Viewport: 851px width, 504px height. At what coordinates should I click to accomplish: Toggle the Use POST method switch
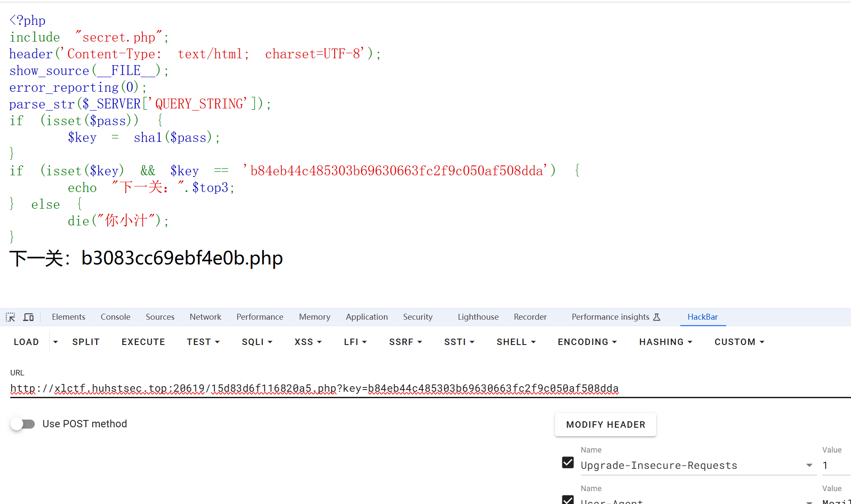[23, 424]
